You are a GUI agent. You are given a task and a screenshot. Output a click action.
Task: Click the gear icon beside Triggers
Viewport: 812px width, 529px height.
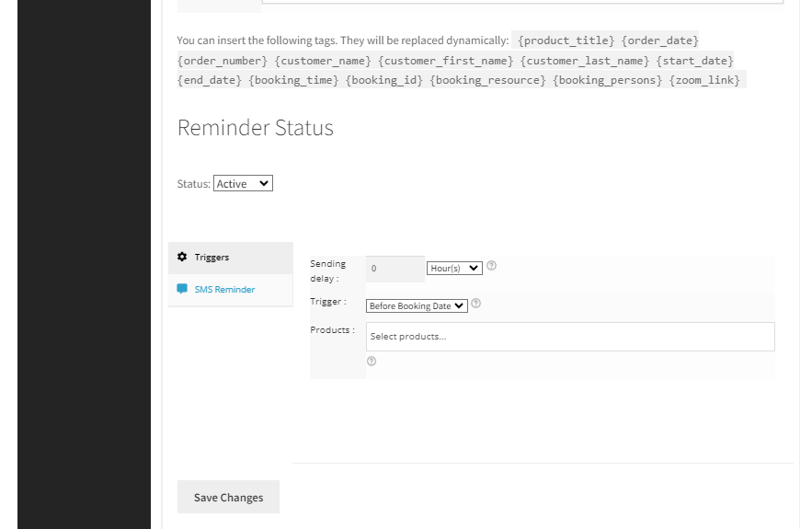coord(182,257)
